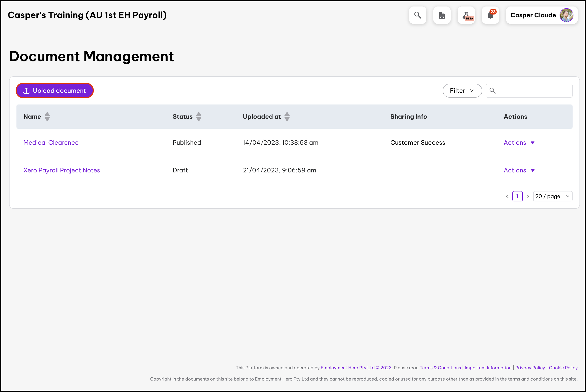Image resolution: width=586 pixels, height=392 pixels.
Task: Expand Actions for Xero Payroll row
Action: (519, 170)
